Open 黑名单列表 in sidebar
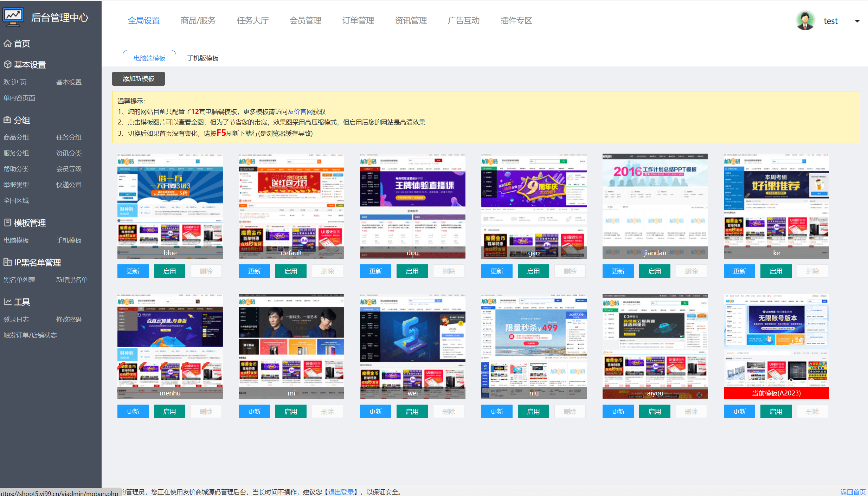868x496 pixels. coord(19,280)
